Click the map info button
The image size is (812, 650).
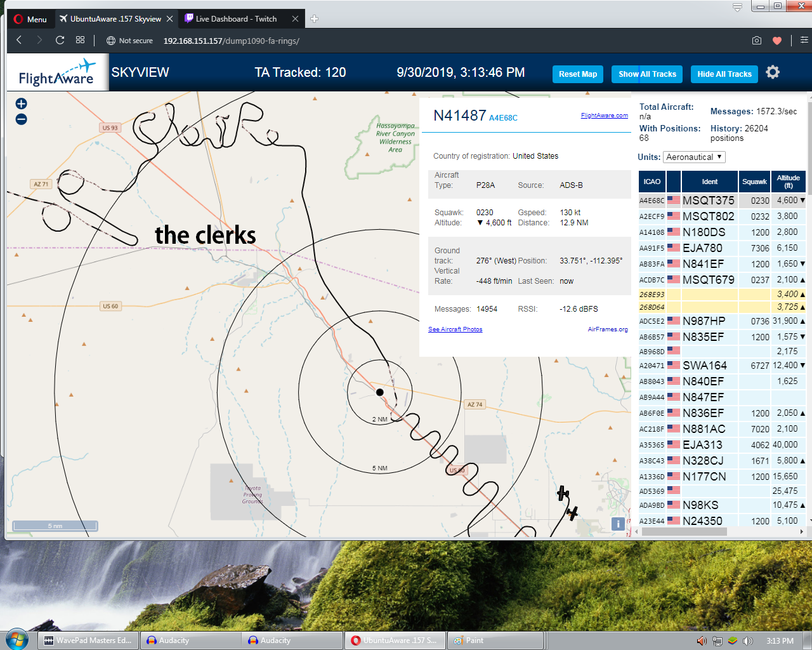617,524
